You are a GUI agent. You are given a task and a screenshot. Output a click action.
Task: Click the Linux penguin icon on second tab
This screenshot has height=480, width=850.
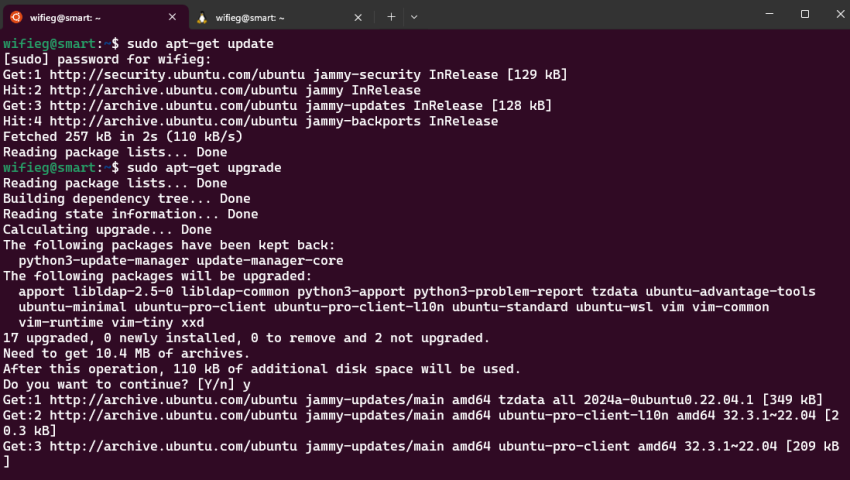pos(202,17)
